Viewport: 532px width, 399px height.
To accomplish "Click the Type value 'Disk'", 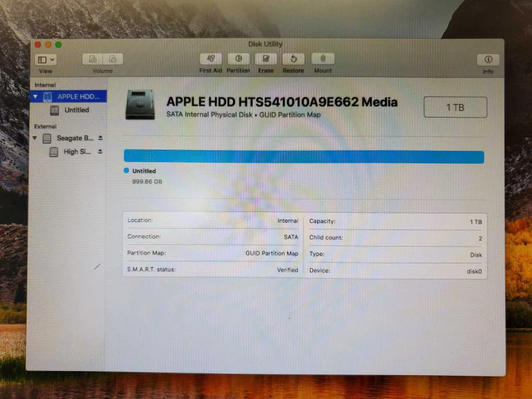I will (x=476, y=255).
